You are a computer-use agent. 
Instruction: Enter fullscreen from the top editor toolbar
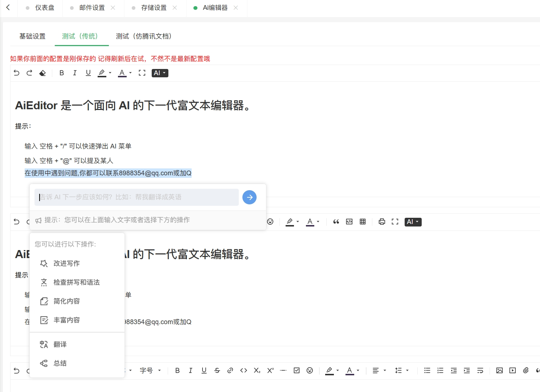[x=142, y=73]
